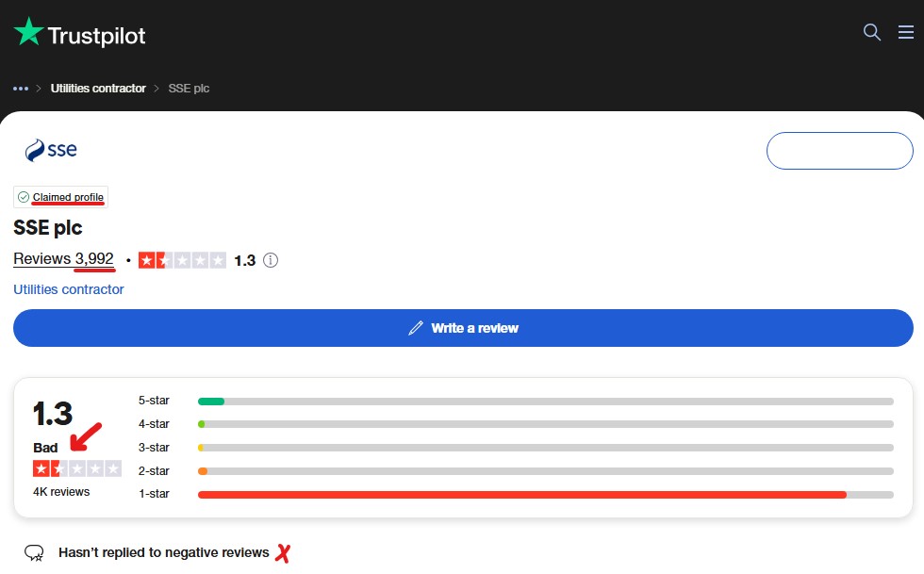Open the search magnifier icon
The width and height of the screenshot is (924, 574).
[x=871, y=32]
